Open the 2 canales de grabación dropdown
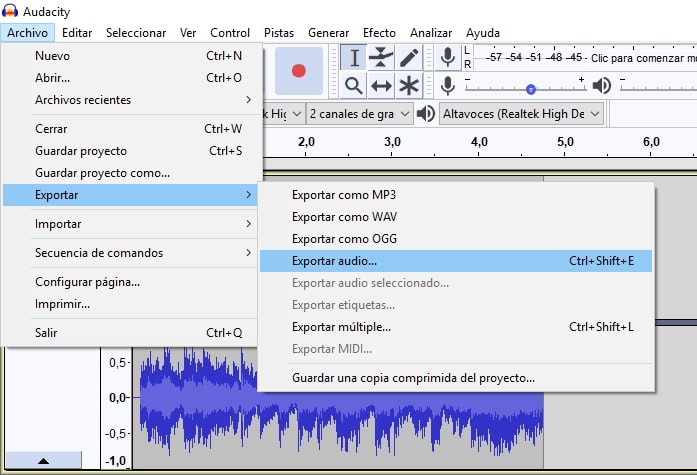The height and width of the screenshot is (475, 697). point(360,114)
